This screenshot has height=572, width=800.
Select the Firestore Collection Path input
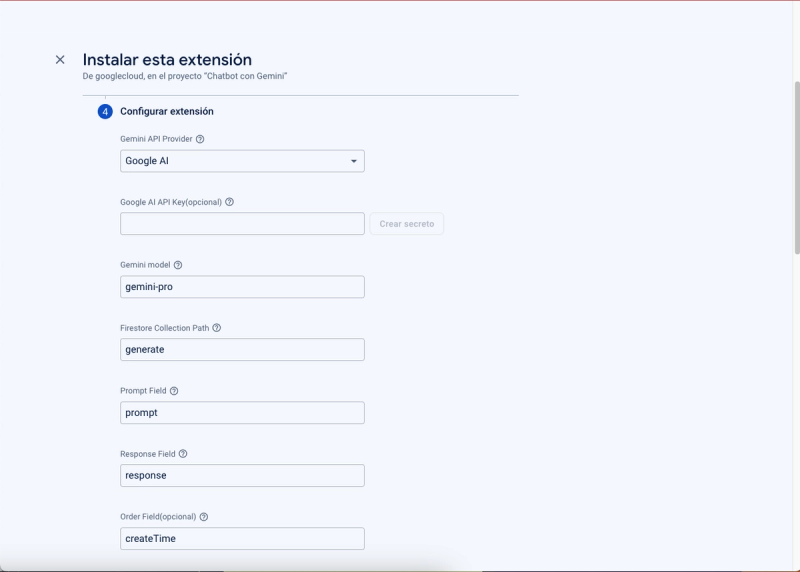242,350
